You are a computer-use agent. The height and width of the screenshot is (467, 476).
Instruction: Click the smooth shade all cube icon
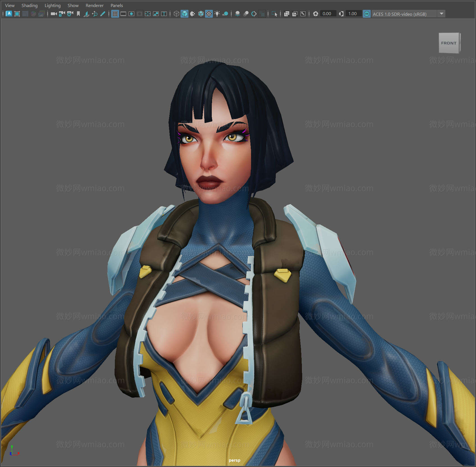coord(185,14)
